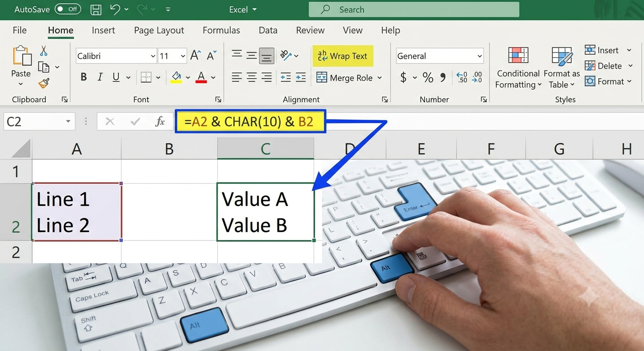The width and height of the screenshot is (644, 351).
Task: Click the Merge Role button
Action: [x=349, y=78]
